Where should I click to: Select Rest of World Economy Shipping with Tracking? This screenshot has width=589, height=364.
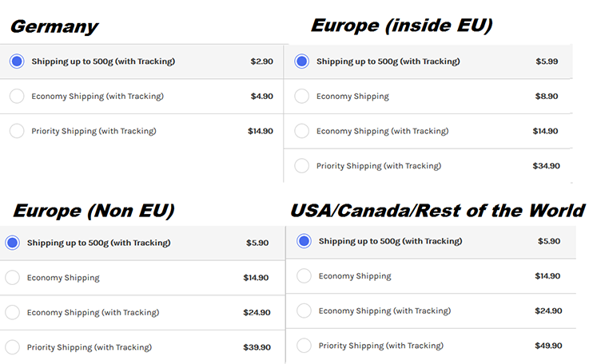coord(304,311)
